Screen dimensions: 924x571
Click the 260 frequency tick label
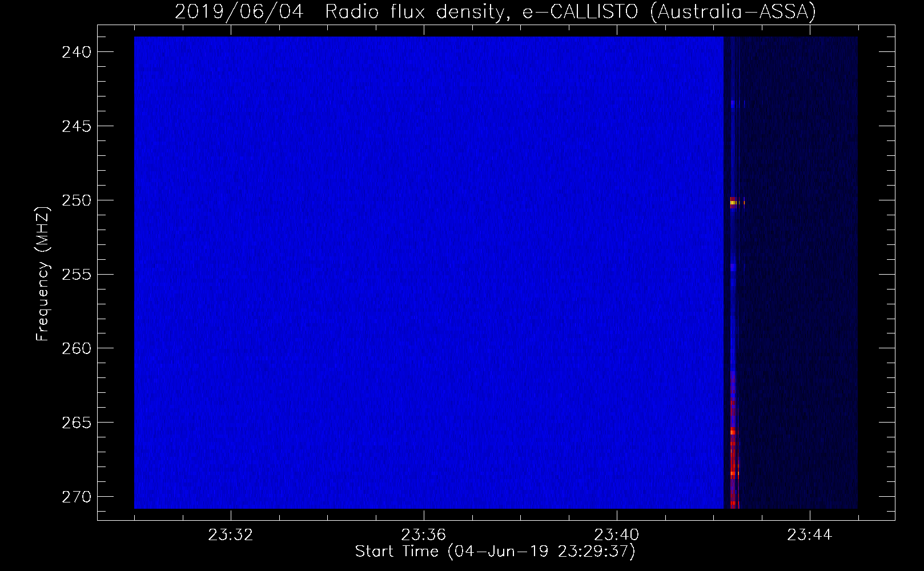(77, 348)
